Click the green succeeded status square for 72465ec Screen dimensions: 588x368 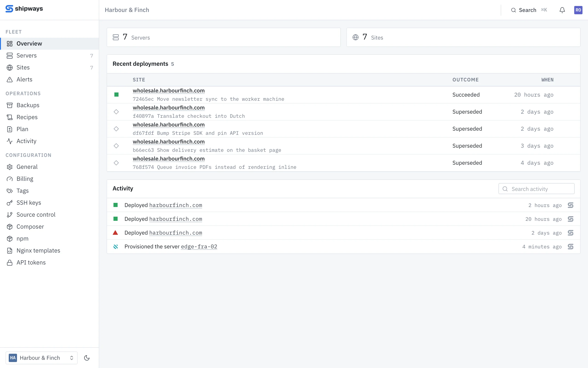[116, 95]
